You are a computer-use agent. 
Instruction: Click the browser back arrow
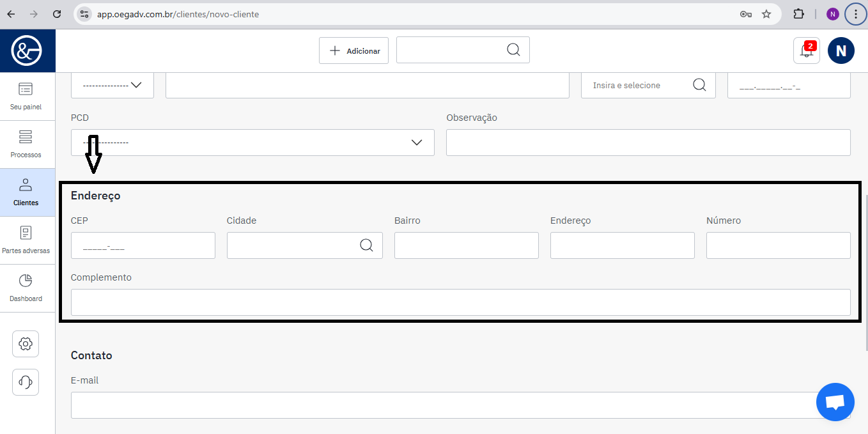[x=11, y=14]
